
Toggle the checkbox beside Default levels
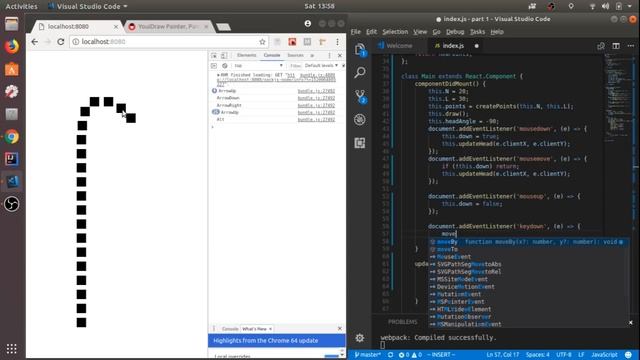coord(343,65)
